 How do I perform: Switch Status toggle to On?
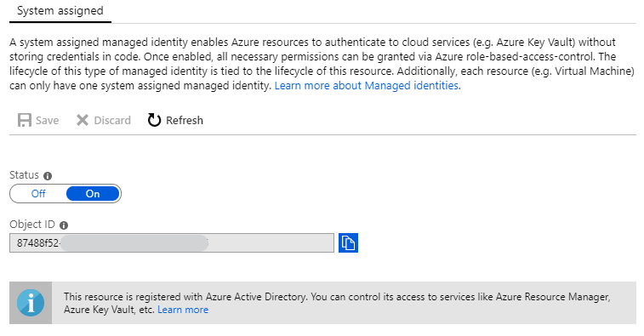click(93, 193)
